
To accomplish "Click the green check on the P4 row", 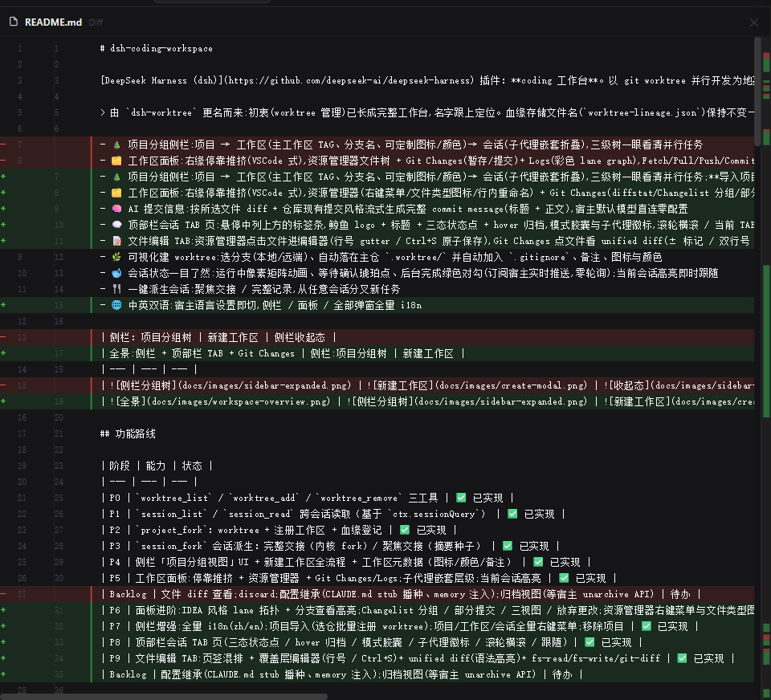I will [538, 563].
